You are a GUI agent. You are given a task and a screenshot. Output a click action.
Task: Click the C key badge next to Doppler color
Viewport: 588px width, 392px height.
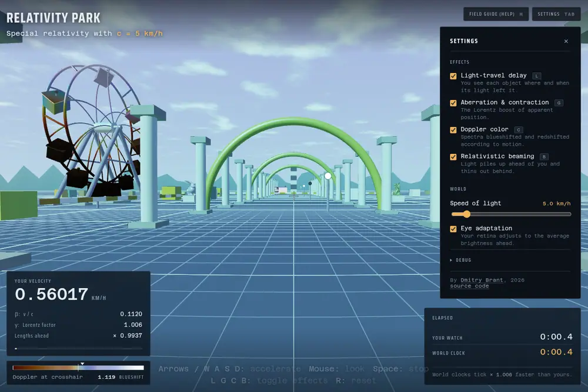(x=518, y=130)
